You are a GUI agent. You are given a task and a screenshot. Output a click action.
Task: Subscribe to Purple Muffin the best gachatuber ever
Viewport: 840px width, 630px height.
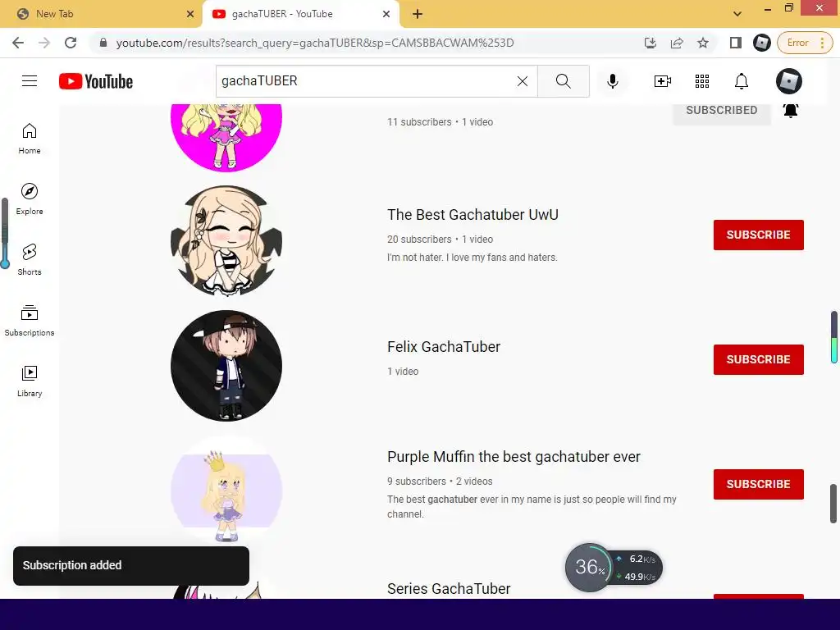coord(759,484)
